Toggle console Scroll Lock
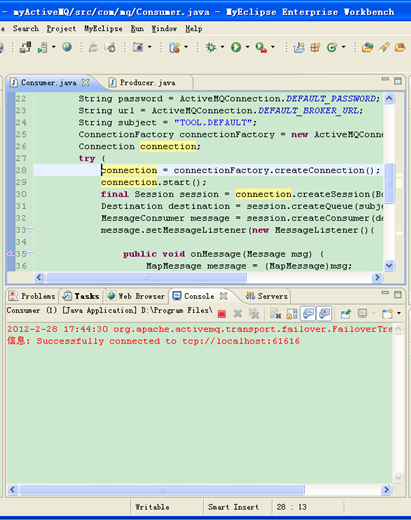 [x=292, y=314]
